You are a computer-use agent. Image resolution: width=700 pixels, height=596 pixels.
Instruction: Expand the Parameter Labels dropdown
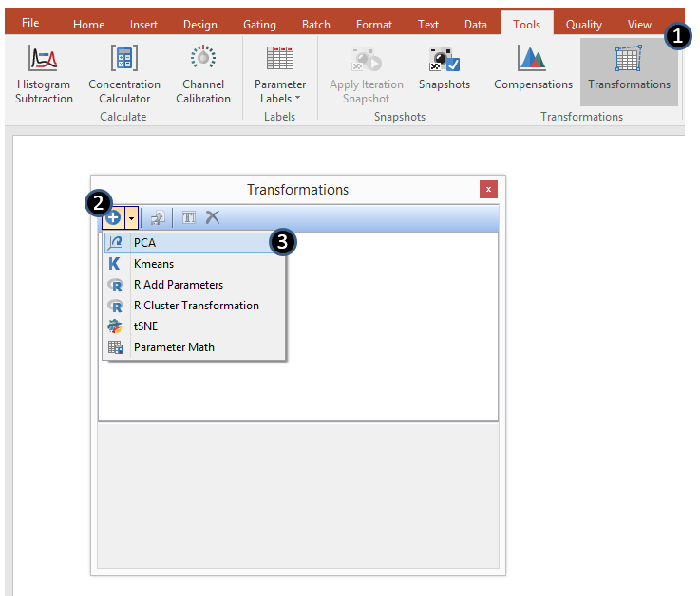tap(279, 91)
